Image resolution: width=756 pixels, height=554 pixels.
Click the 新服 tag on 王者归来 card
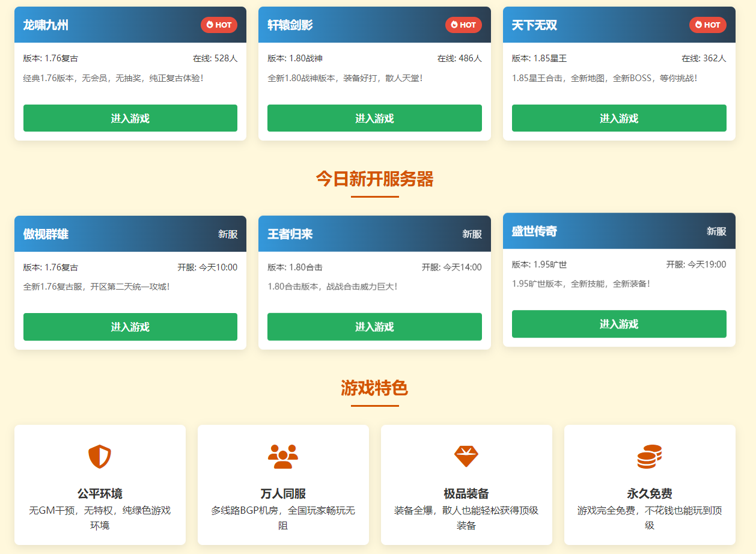click(x=472, y=234)
